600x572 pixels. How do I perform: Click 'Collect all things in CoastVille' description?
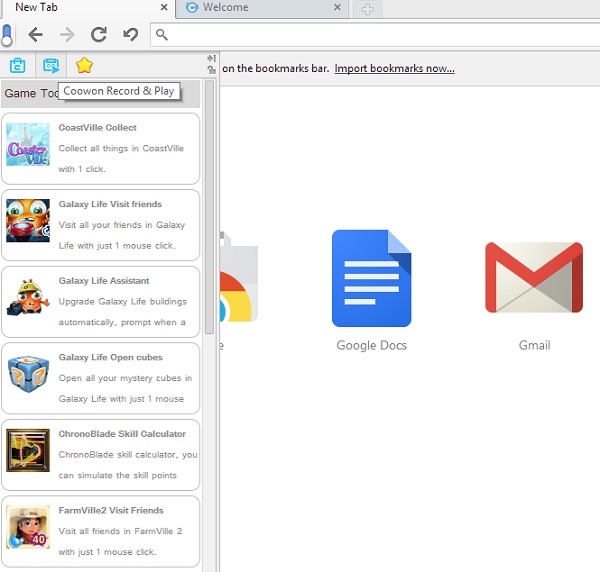pyautogui.click(x=121, y=148)
